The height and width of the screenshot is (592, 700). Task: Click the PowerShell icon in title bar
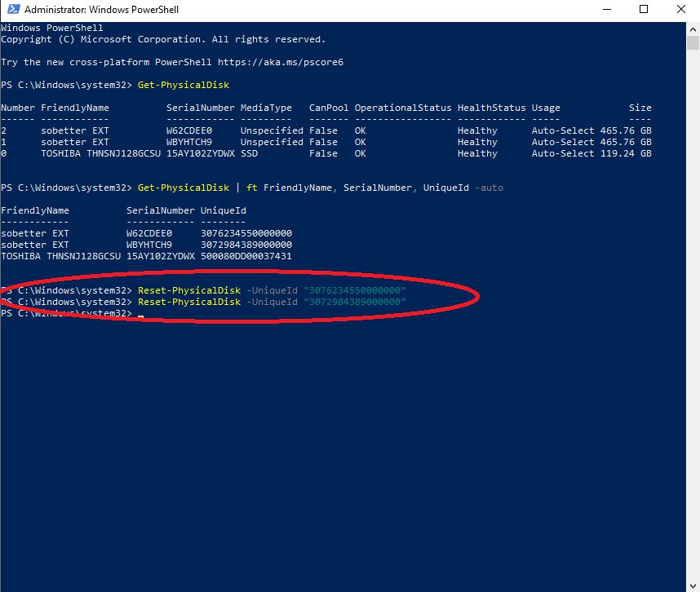[x=11, y=10]
